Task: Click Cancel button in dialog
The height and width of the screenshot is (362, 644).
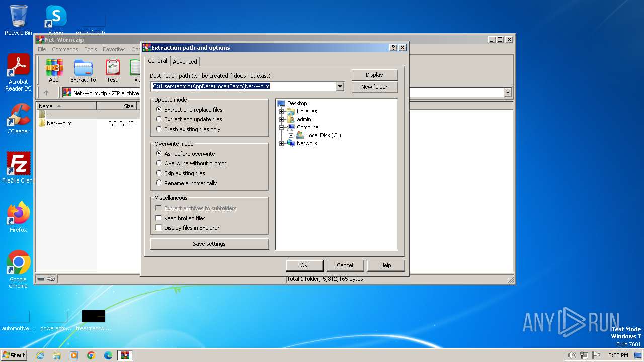Action: [345, 265]
